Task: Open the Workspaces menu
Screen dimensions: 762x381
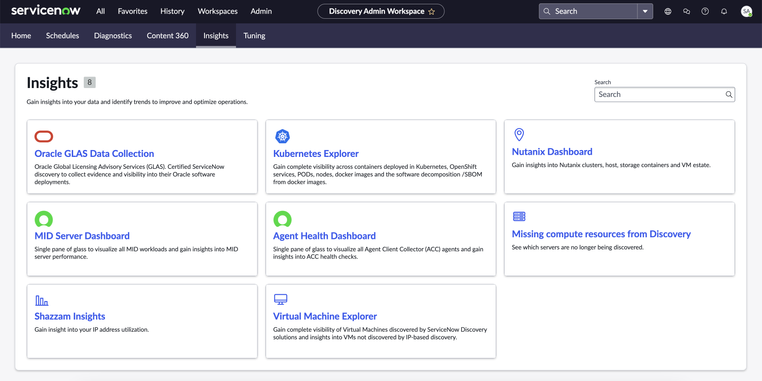Action: point(218,11)
